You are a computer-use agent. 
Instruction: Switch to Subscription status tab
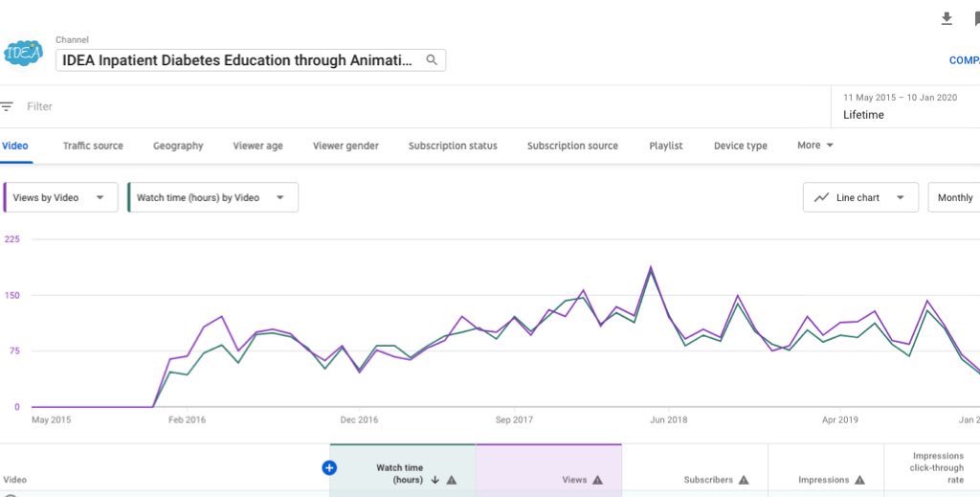[x=453, y=146]
